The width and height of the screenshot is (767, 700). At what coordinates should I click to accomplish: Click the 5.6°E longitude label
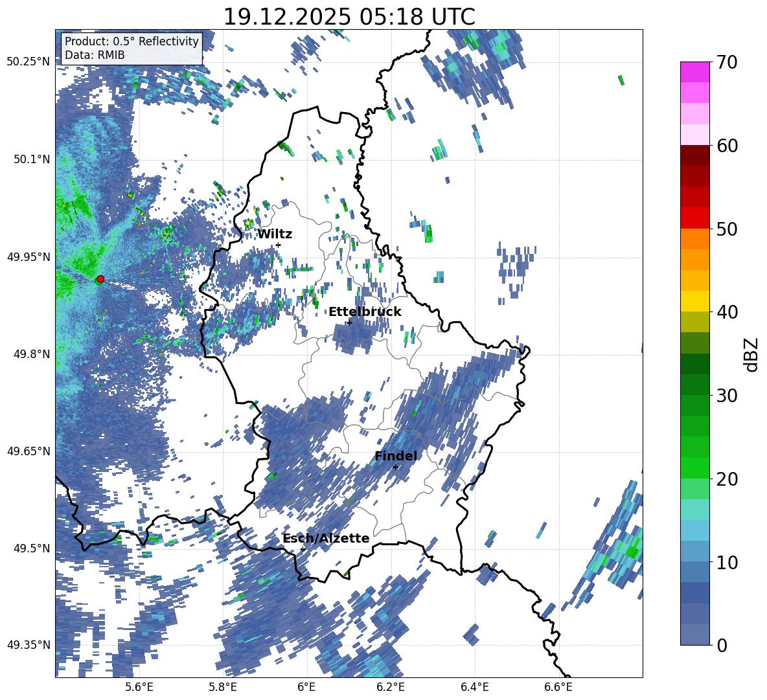139,687
